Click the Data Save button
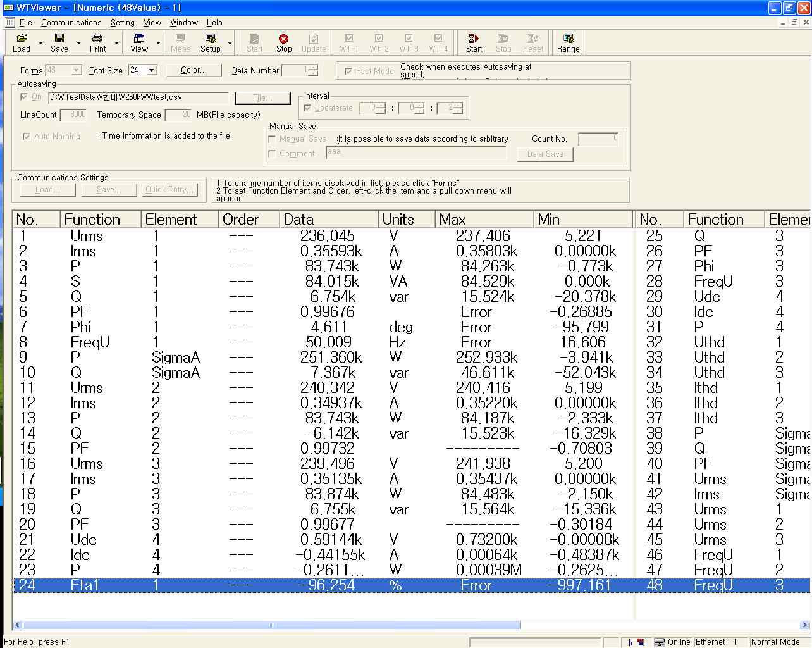Image resolution: width=812 pixels, height=648 pixels. tap(545, 154)
